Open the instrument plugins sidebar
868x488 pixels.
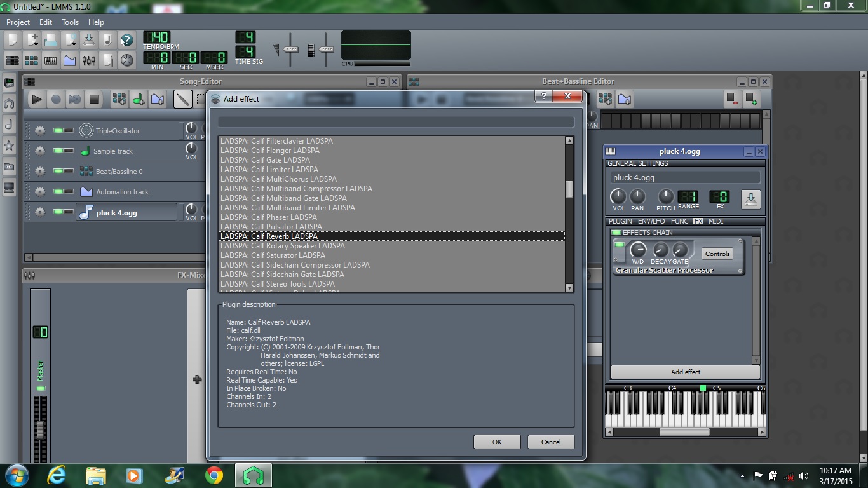coord(9,83)
